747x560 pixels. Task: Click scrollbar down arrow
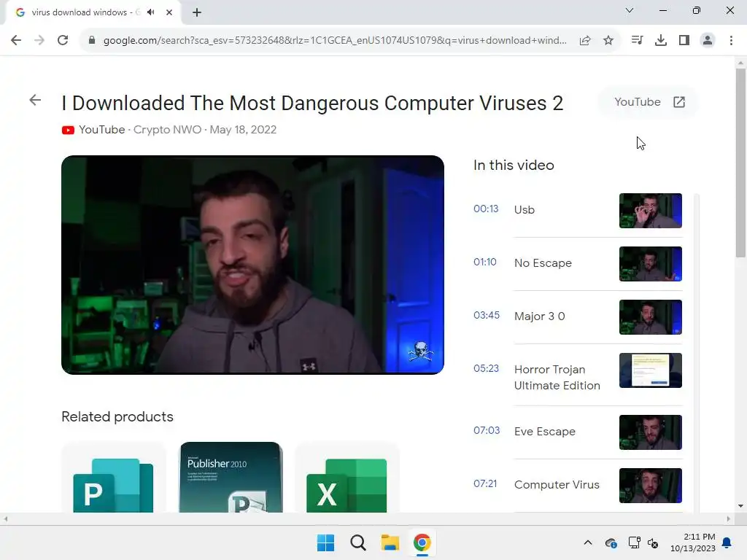[740, 506]
